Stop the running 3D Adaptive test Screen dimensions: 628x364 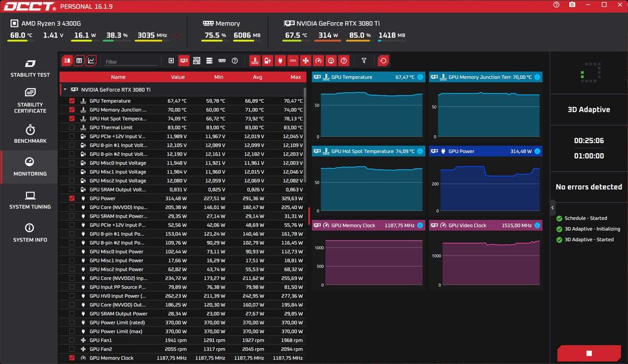[x=589, y=353]
